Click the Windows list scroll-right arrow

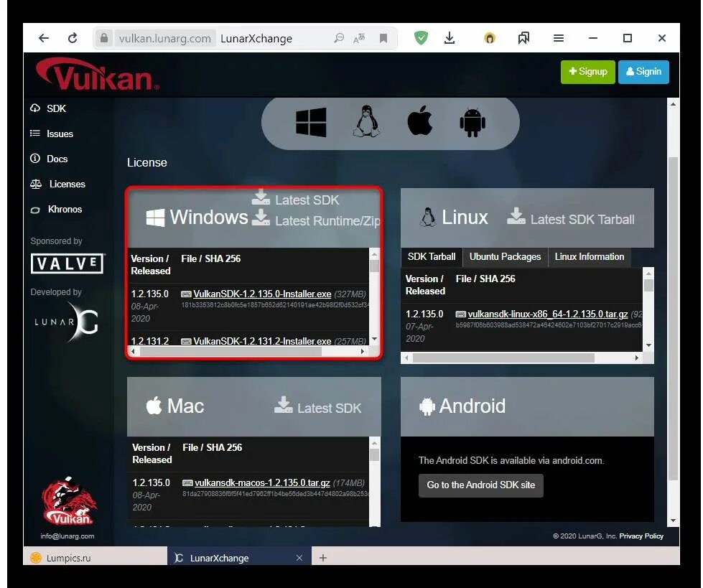[x=363, y=352]
